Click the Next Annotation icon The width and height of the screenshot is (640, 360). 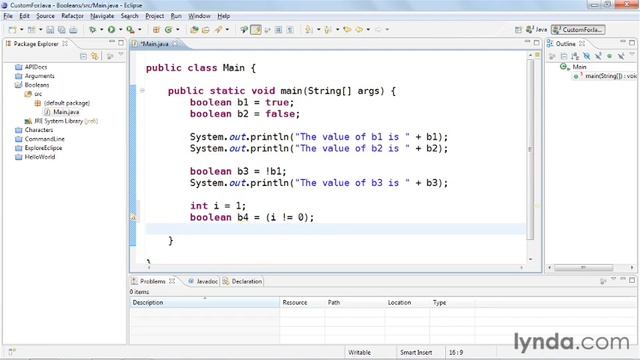pos(309,29)
